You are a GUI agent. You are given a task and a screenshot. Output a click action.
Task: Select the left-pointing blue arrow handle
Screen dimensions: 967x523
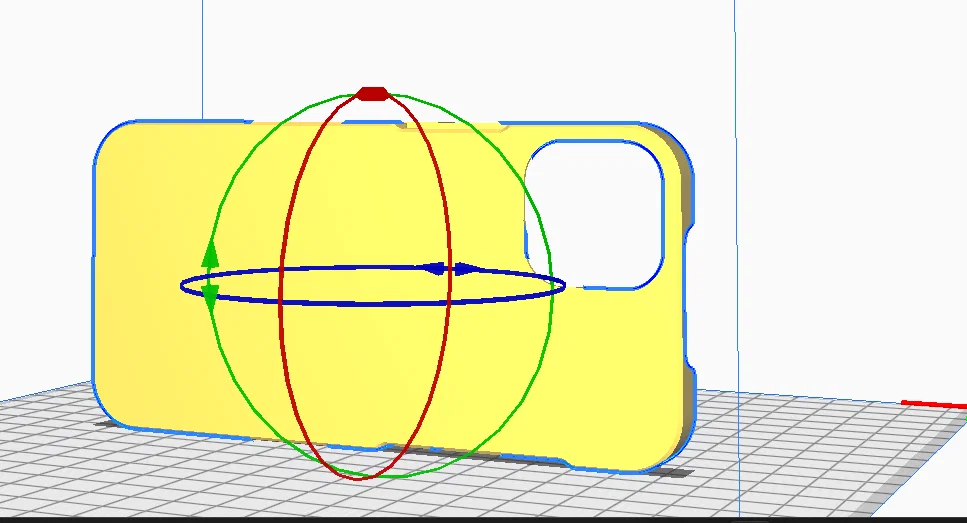pos(434,269)
